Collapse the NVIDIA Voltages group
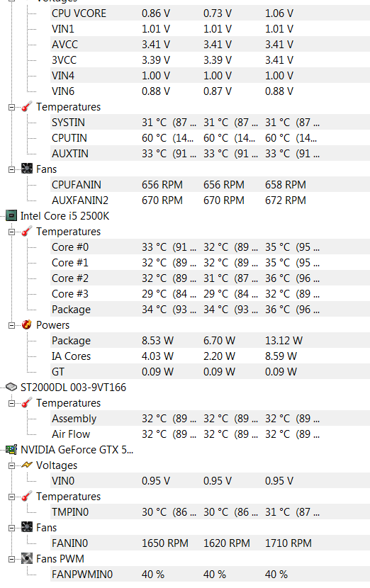Screen dimensions: 370x588 click(x=11, y=465)
